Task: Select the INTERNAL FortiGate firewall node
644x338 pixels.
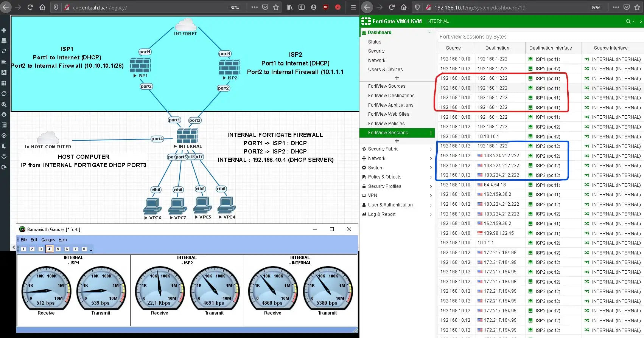Action: click(188, 136)
